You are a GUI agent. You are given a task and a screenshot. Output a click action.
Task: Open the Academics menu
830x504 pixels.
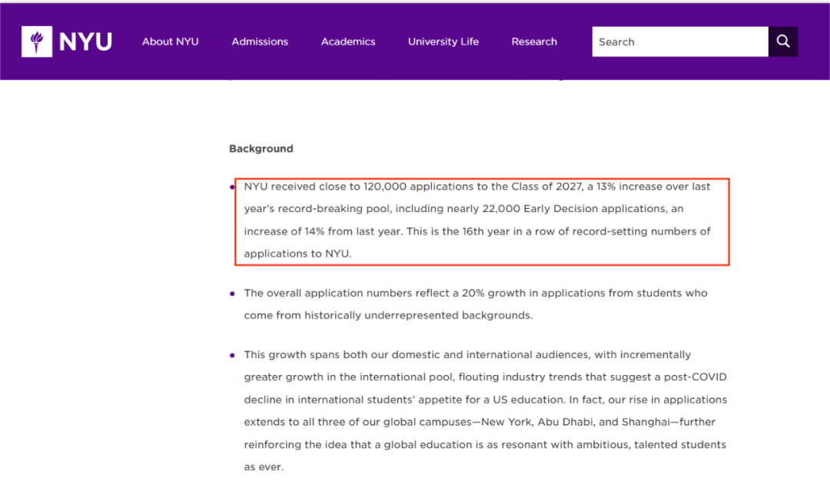point(348,41)
